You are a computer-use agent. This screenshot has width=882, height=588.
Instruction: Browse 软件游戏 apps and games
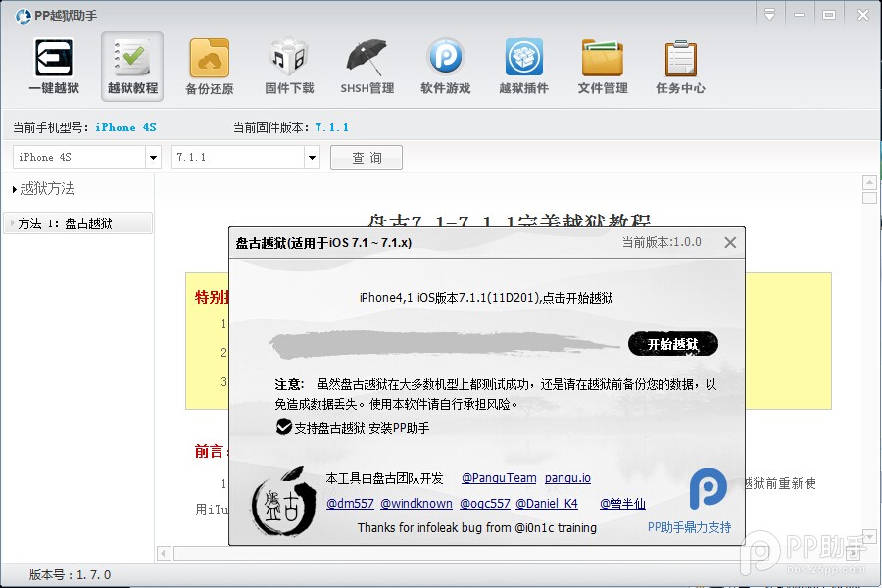tap(445, 66)
